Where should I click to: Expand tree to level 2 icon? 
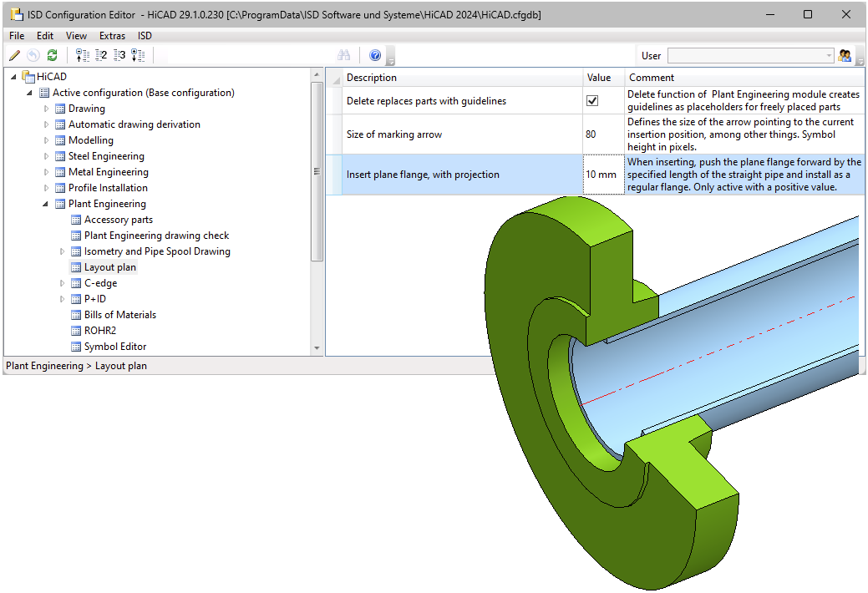point(101,56)
